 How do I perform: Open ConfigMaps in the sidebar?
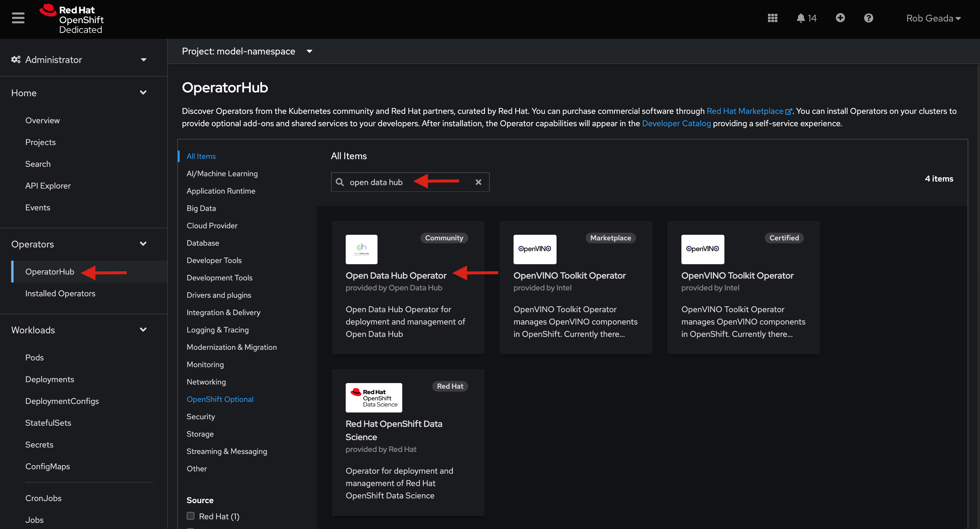click(47, 466)
